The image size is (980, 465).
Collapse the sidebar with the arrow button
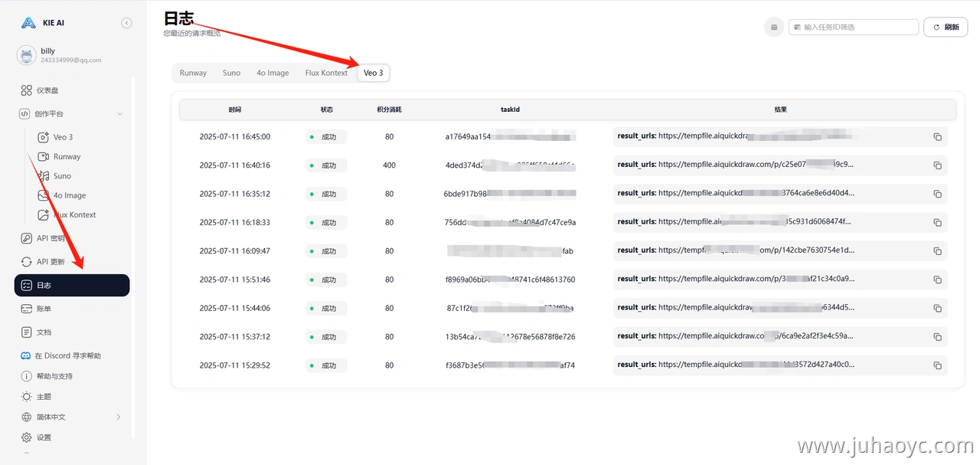pyautogui.click(x=126, y=23)
